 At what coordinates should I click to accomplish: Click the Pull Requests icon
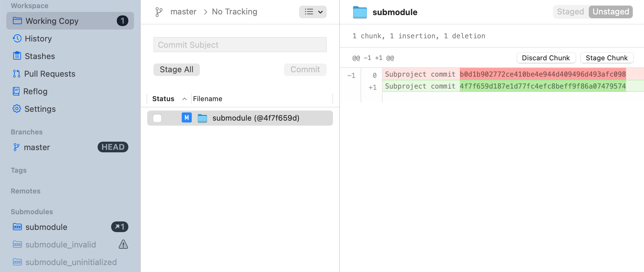coord(17,73)
